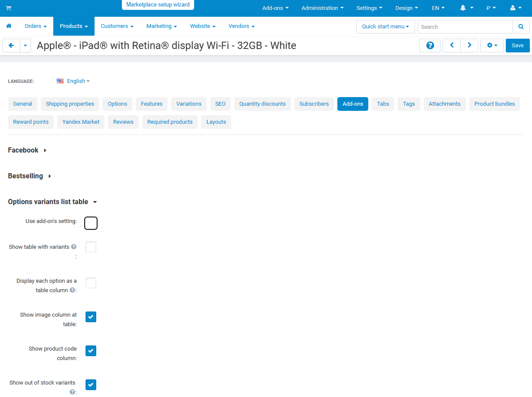Expand the Bestselling section

30,176
